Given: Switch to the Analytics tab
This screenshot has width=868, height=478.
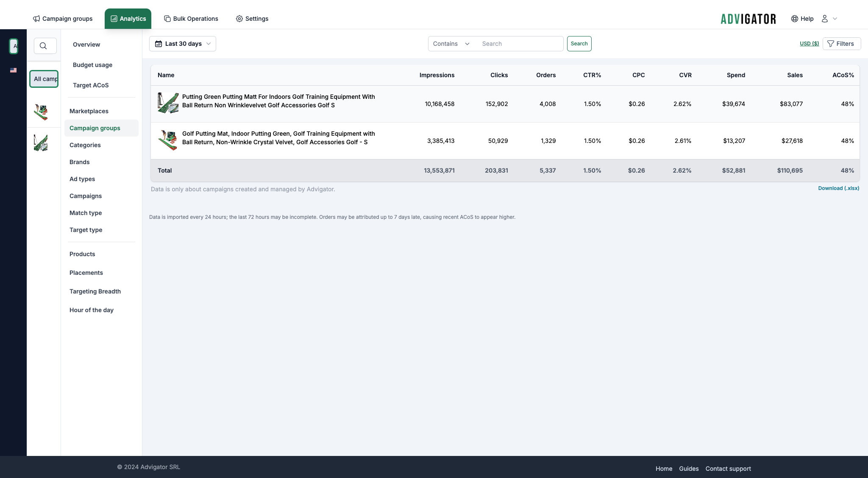Looking at the screenshot, I should click(x=128, y=19).
